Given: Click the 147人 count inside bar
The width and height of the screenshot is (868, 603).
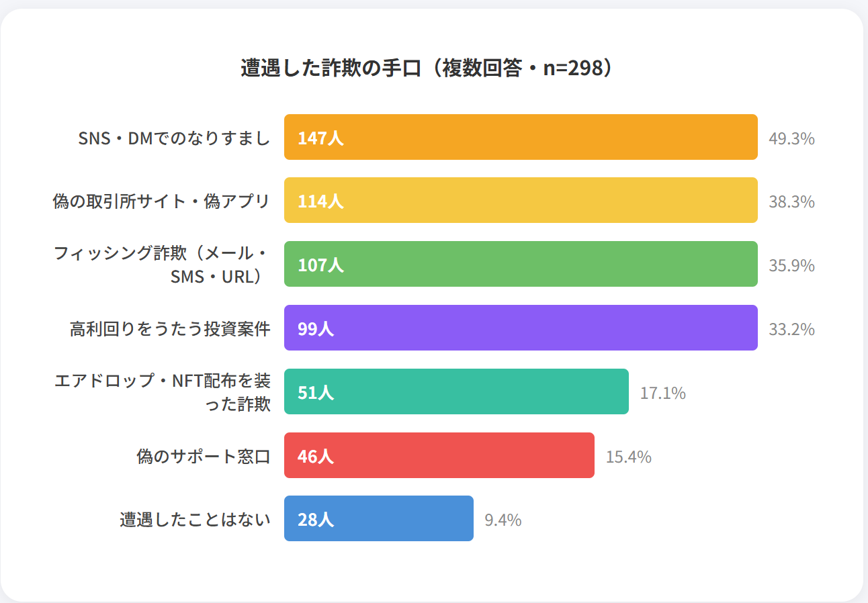Looking at the screenshot, I should [x=320, y=139].
